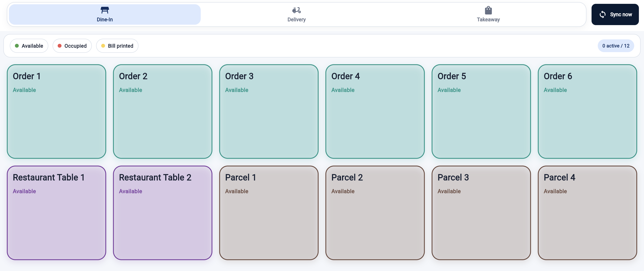The image size is (644, 271).
Task: Select the Parcel 3 card
Action: pyautogui.click(x=481, y=213)
